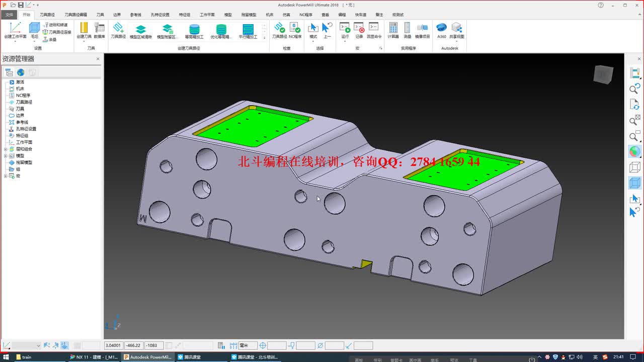Click the save icon in quick access toolbar
Viewport: 644px width, 362px height.
[x=21, y=5]
